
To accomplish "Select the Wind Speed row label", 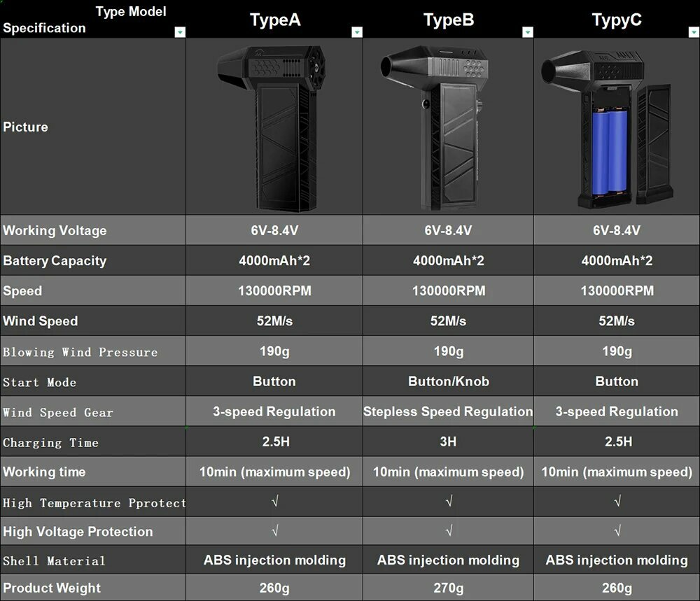I will (x=40, y=321).
